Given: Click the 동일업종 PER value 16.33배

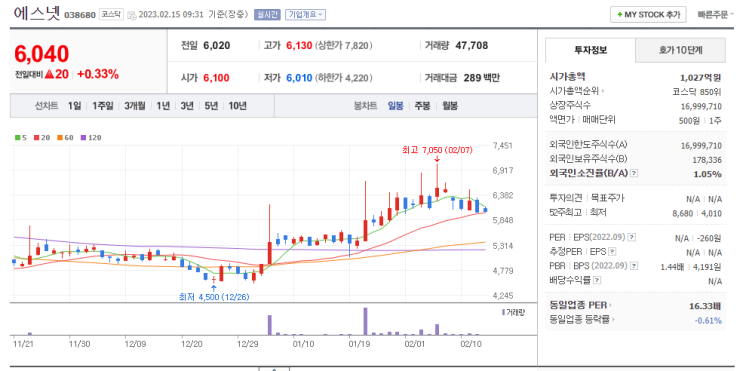Looking at the screenshot, I should pos(706,306).
